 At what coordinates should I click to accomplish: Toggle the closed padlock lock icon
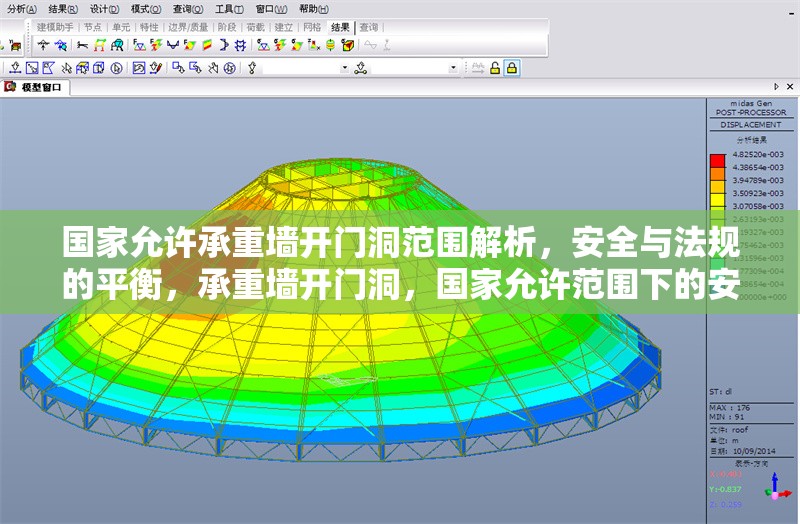[x=512, y=67]
